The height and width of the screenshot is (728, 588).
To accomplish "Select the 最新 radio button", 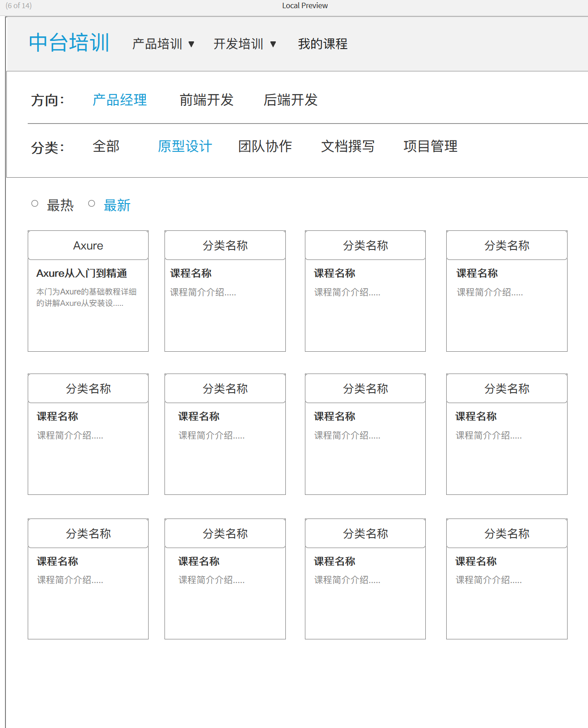I will 91,204.
